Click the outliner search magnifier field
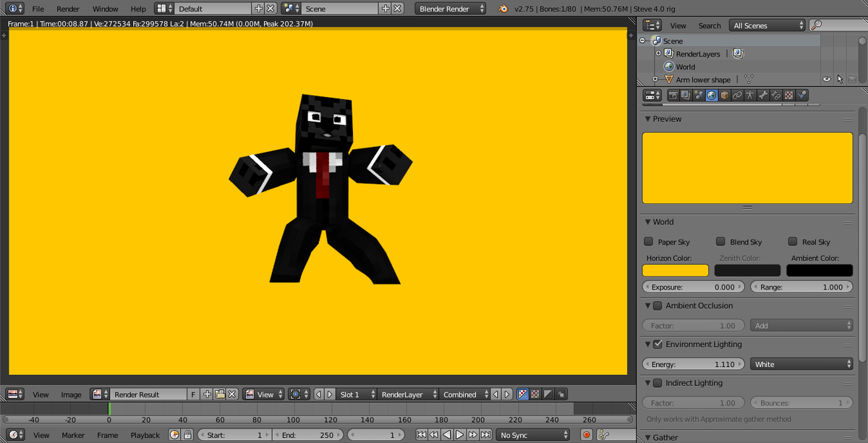The image size is (868, 443). click(838, 25)
